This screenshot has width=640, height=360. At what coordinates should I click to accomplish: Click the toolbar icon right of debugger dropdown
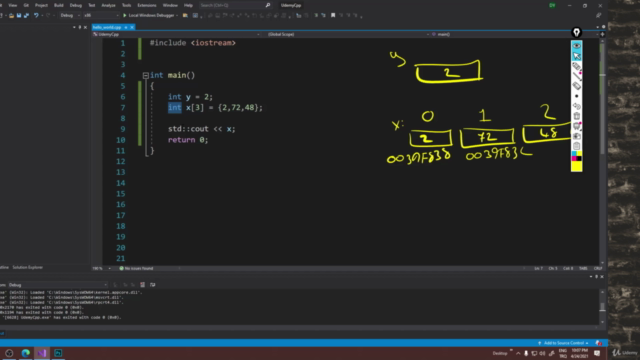coord(185,16)
